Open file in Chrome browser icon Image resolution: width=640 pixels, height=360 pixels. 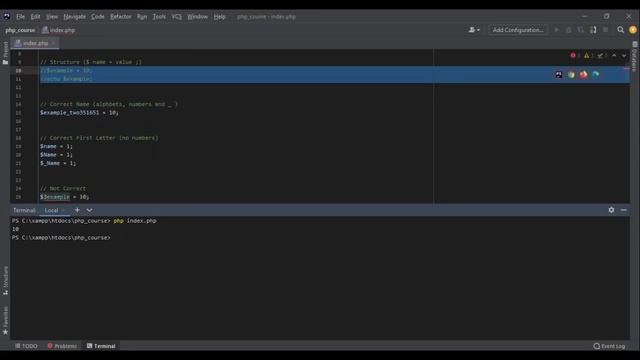(571, 74)
